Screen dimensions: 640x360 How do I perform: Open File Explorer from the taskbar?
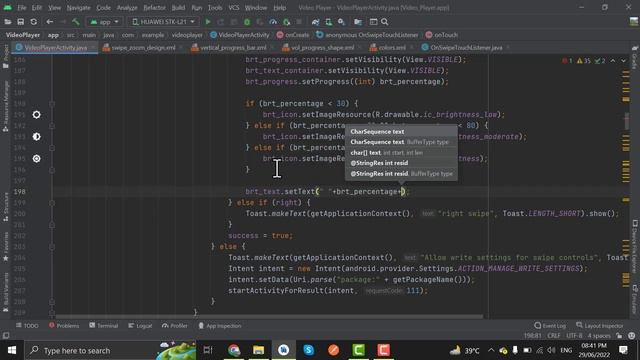(258, 350)
